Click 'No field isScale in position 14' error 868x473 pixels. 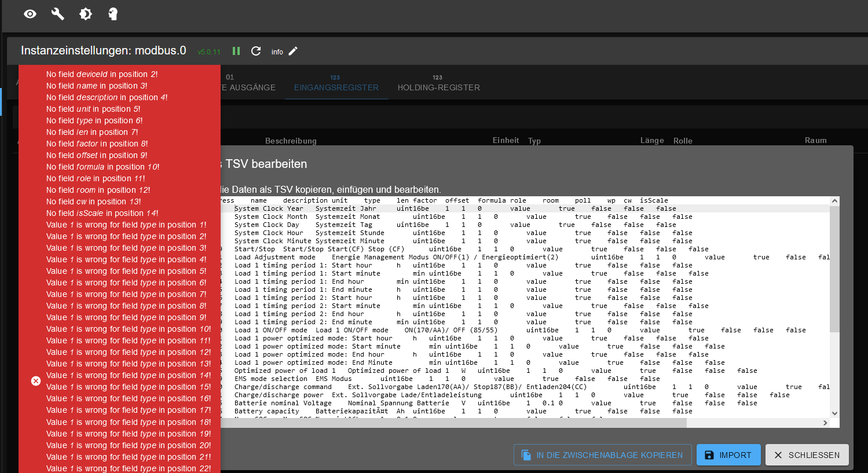click(102, 213)
